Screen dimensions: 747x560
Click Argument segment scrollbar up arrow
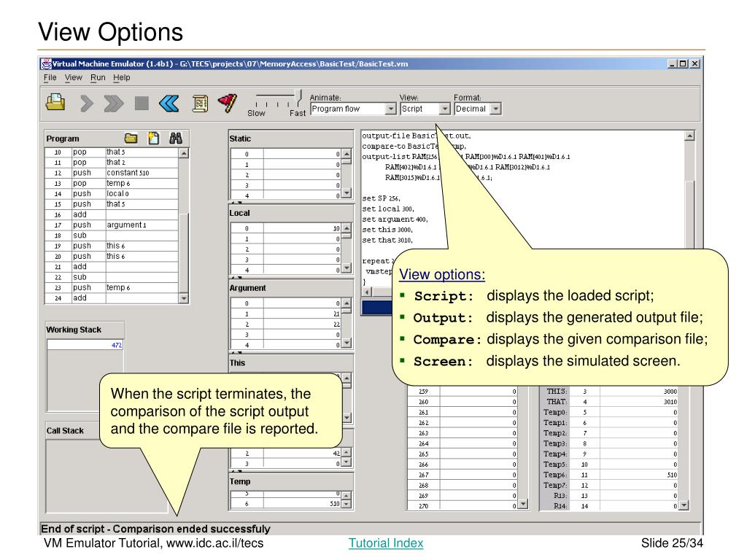[347, 303]
